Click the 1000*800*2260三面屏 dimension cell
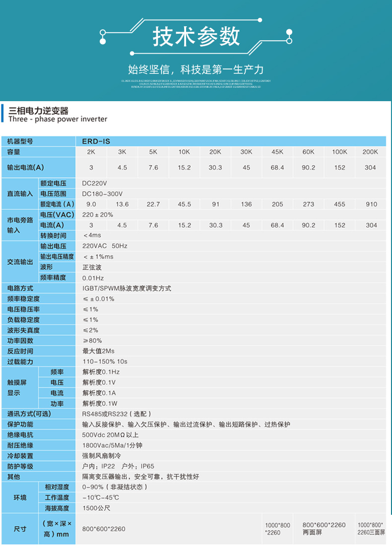 [x=371, y=529]
